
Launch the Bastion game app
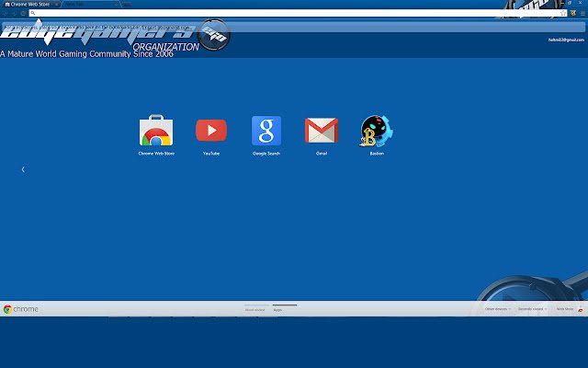pyautogui.click(x=377, y=131)
